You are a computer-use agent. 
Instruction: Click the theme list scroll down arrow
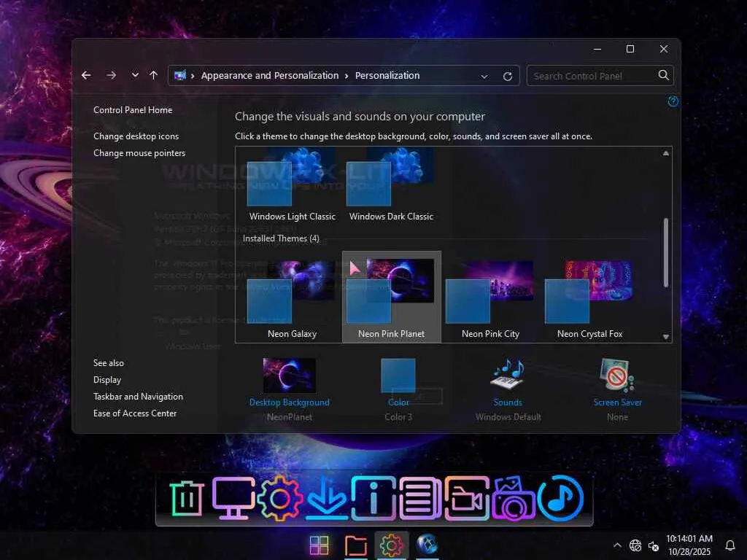[665, 336]
